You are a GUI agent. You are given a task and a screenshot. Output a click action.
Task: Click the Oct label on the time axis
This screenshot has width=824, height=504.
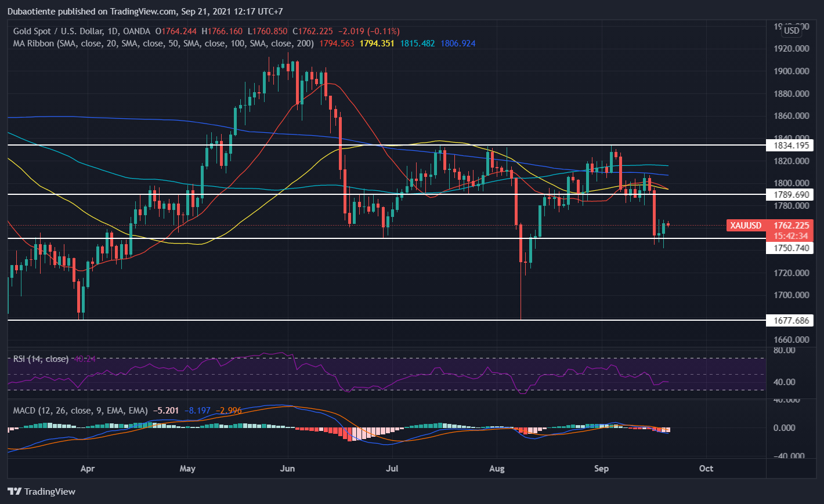(x=706, y=469)
